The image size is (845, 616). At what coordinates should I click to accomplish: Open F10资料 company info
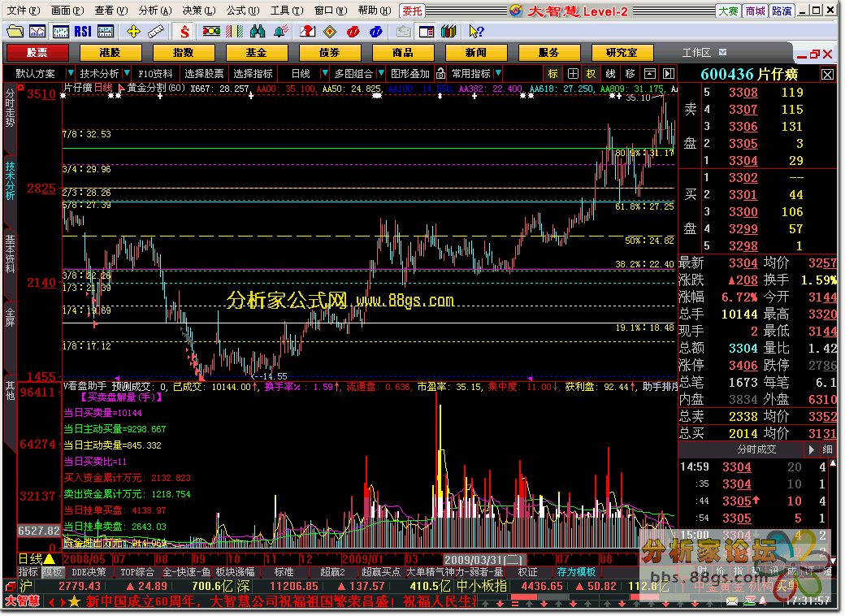(155, 74)
